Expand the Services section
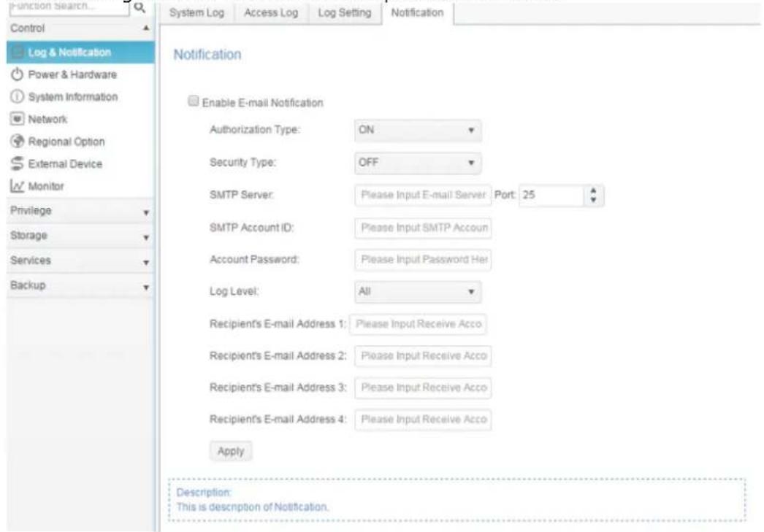This screenshot has height=532, width=764. coord(145,262)
